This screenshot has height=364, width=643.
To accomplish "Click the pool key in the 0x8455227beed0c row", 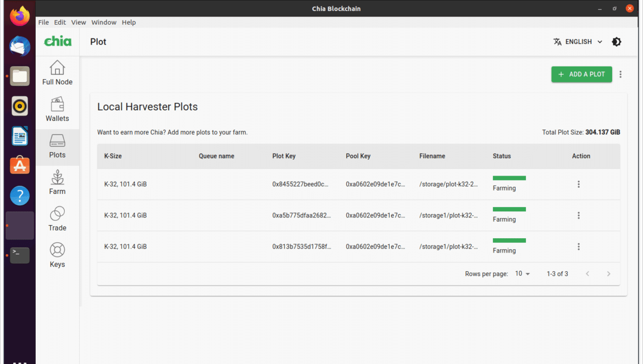I will [375, 184].
